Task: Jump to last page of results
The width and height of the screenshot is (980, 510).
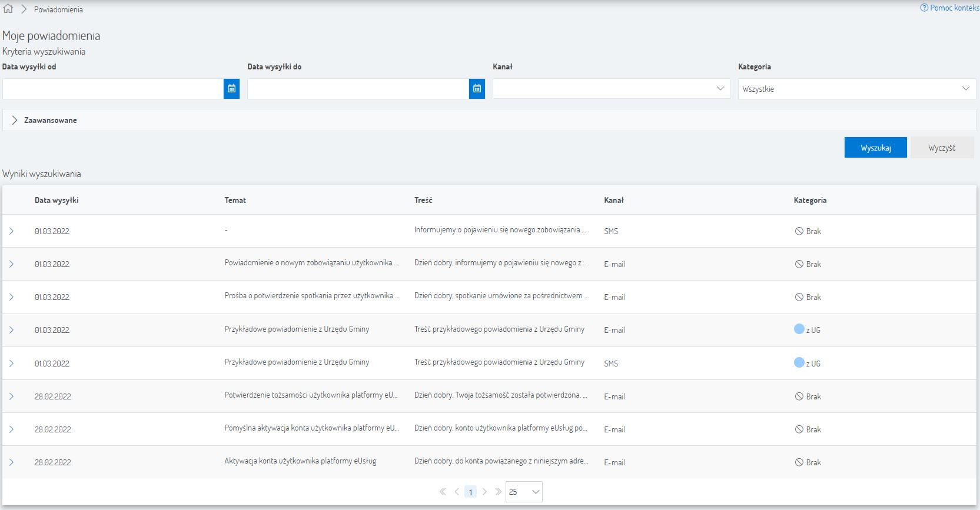Action: (498, 492)
